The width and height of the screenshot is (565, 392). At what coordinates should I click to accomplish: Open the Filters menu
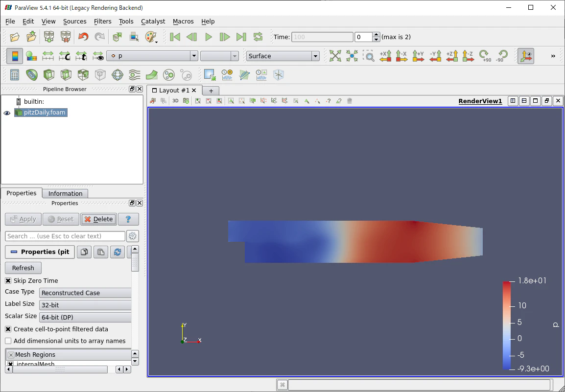[x=102, y=21]
